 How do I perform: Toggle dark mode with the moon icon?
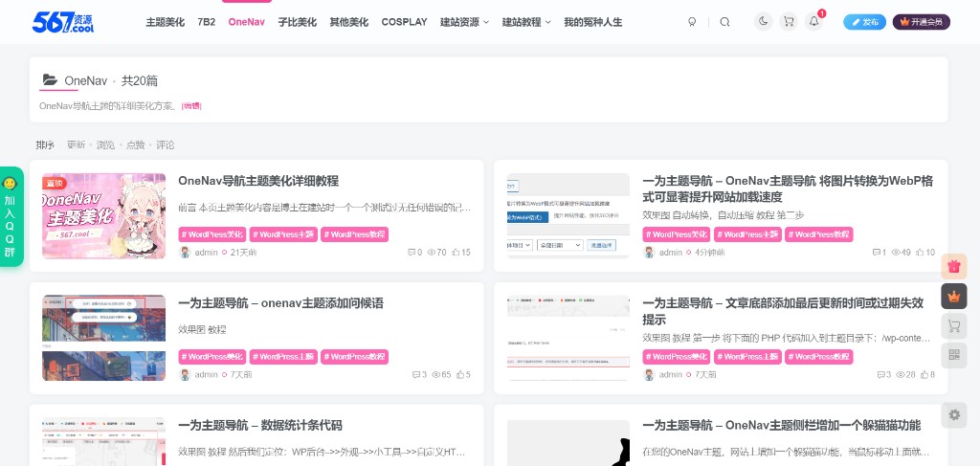tap(763, 22)
